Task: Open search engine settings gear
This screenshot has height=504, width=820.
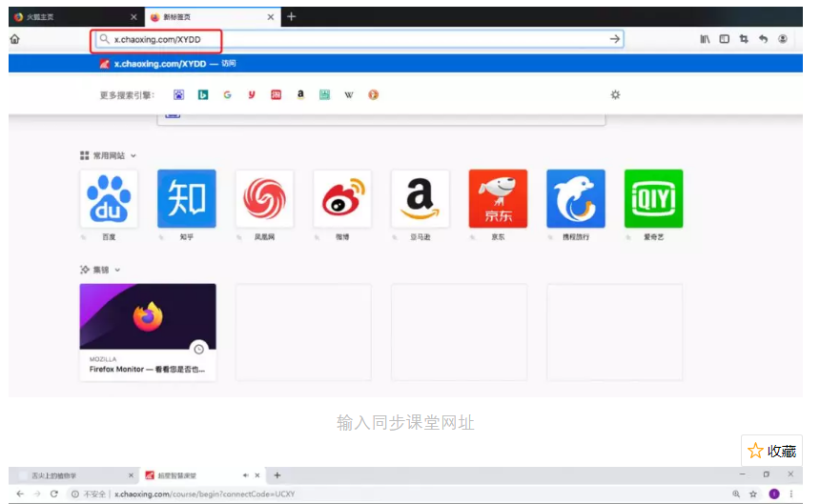Action: pyautogui.click(x=615, y=94)
